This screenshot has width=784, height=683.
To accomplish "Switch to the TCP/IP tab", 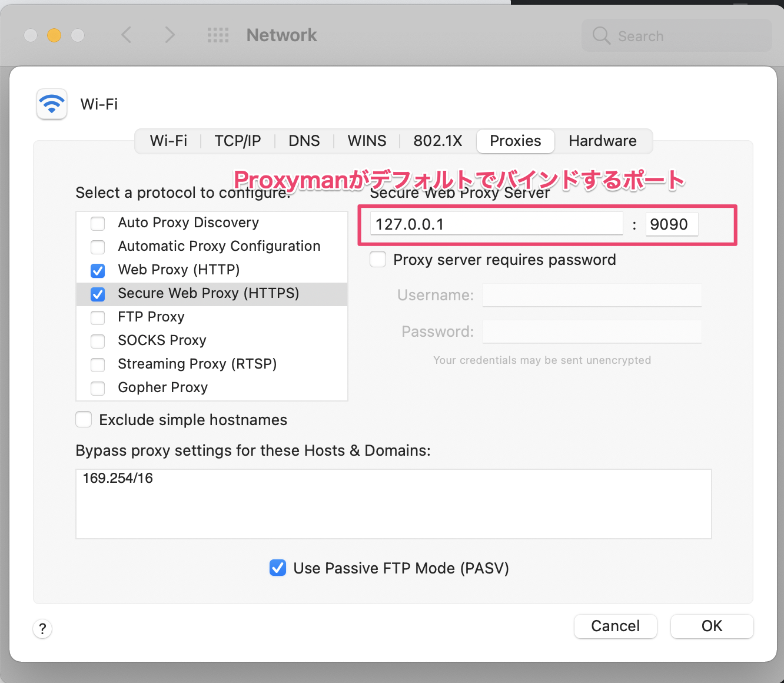I will coord(238,141).
